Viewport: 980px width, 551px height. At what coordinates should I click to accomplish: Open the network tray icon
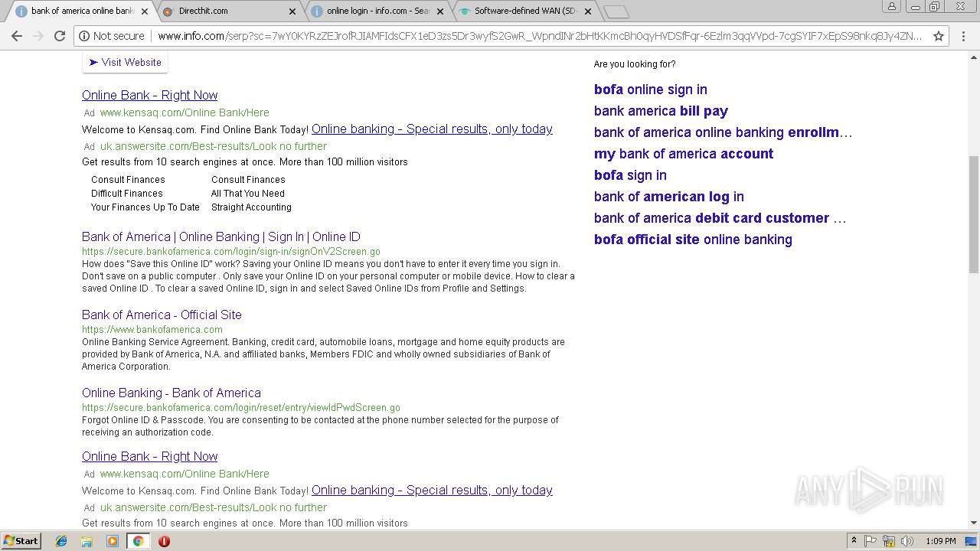click(x=888, y=541)
